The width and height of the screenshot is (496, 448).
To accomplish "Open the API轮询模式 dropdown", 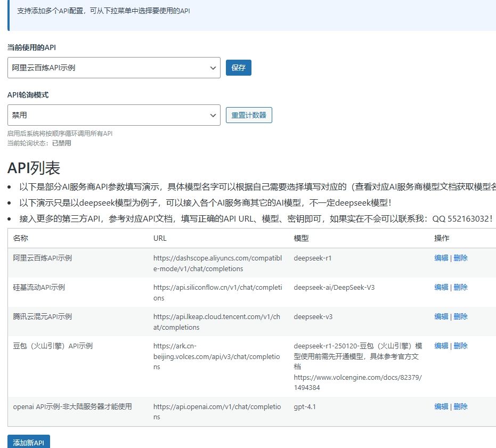I will 114,115.
